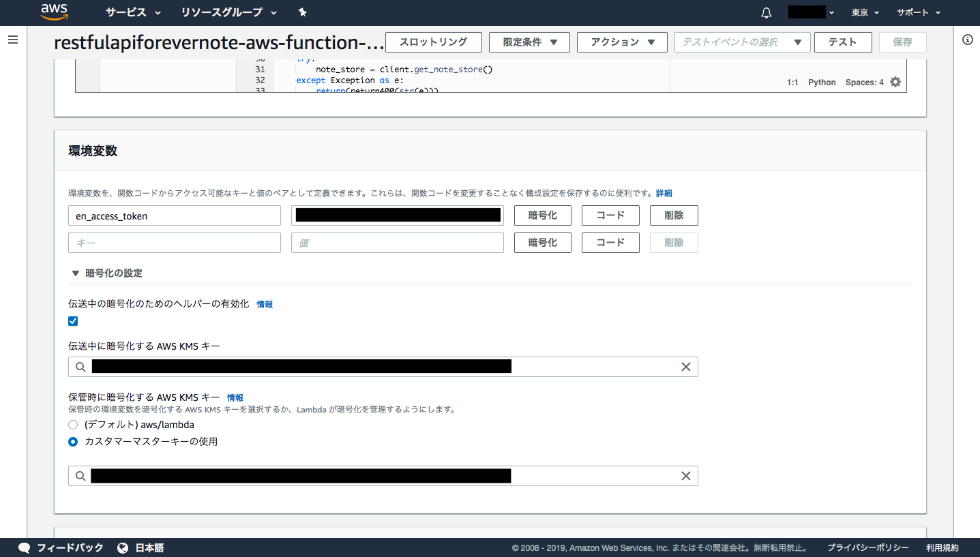The width and height of the screenshot is (980, 557).
Task: Click the redacted value field for en_access_token
Action: coord(398,215)
